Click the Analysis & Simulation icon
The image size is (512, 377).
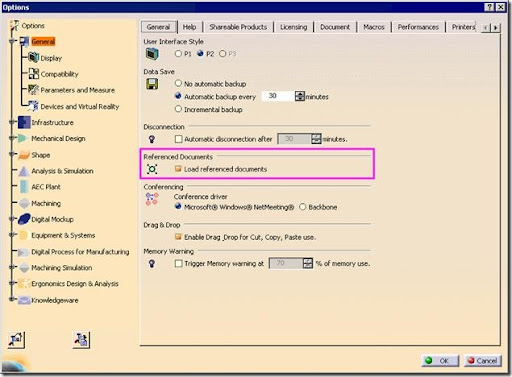pyautogui.click(x=24, y=171)
